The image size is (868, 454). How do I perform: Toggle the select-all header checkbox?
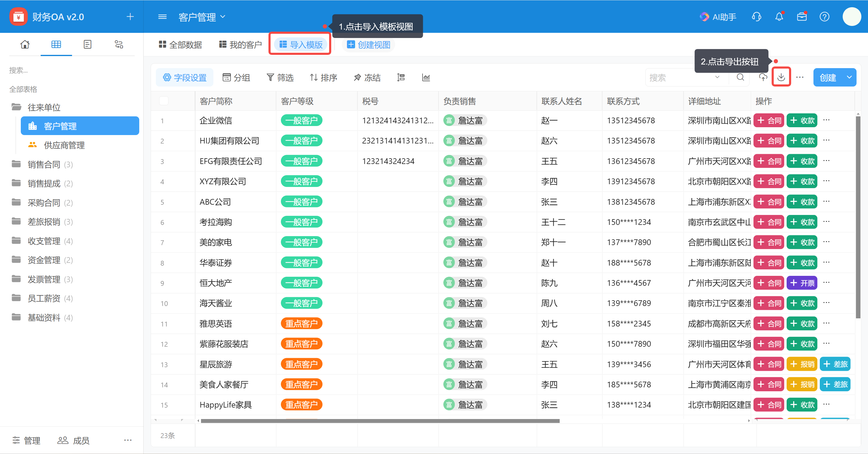[x=164, y=101]
